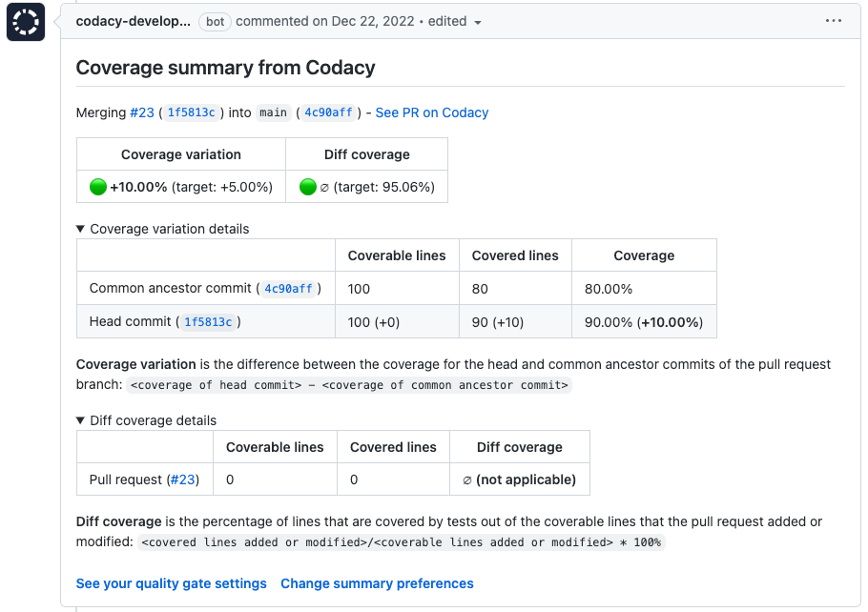Open the comment options kebab menu
Screen dimensions: 868x612
coord(834,20)
